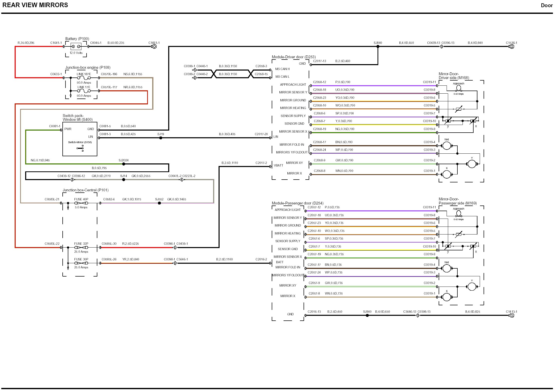Click the REAR VIEW MIRRORS title
The height and width of the screenshot is (392, 556).
click(35, 5)
